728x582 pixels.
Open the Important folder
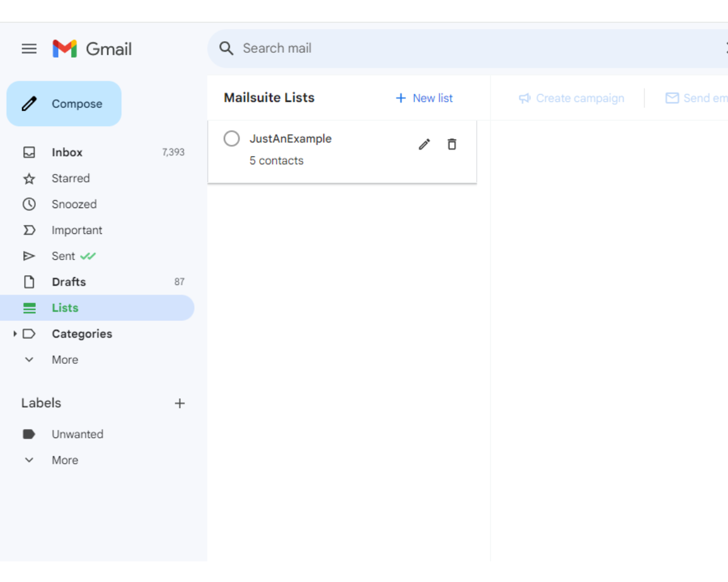click(97, 230)
